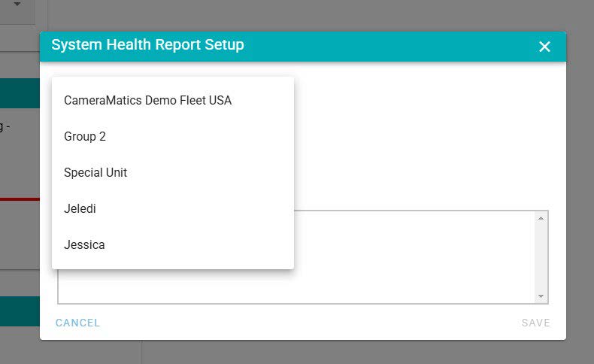Click the text area vertical scrollbar track

click(x=541, y=257)
